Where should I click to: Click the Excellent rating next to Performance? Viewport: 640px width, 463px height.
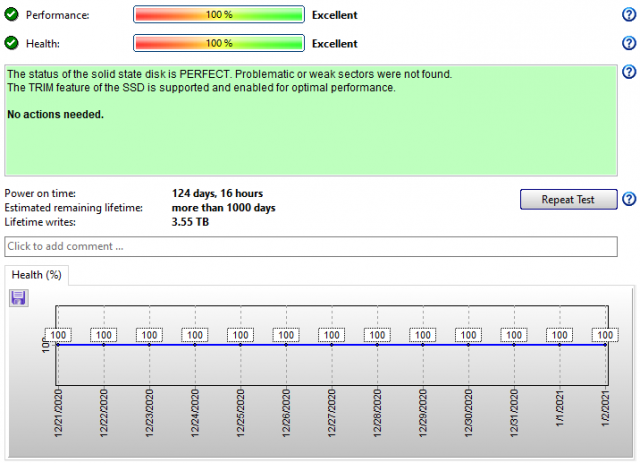pos(335,15)
